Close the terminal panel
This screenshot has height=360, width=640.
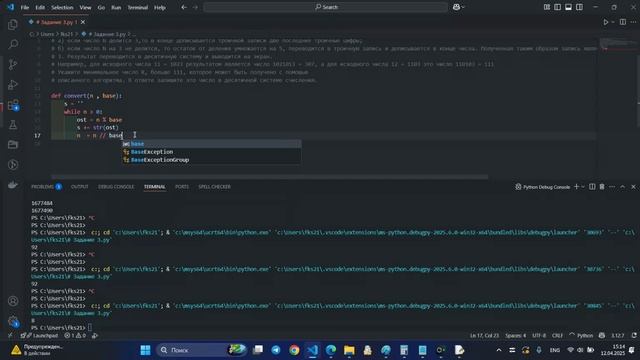(633, 187)
